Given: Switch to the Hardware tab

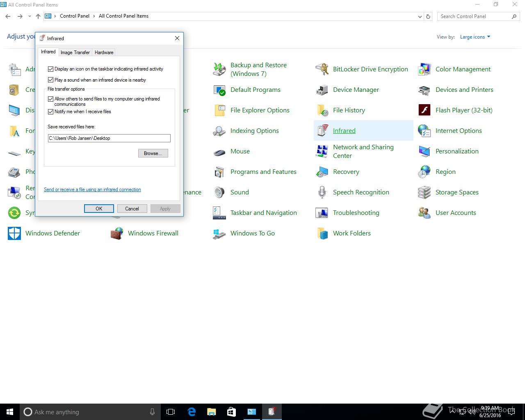Looking at the screenshot, I should pos(104,52).
